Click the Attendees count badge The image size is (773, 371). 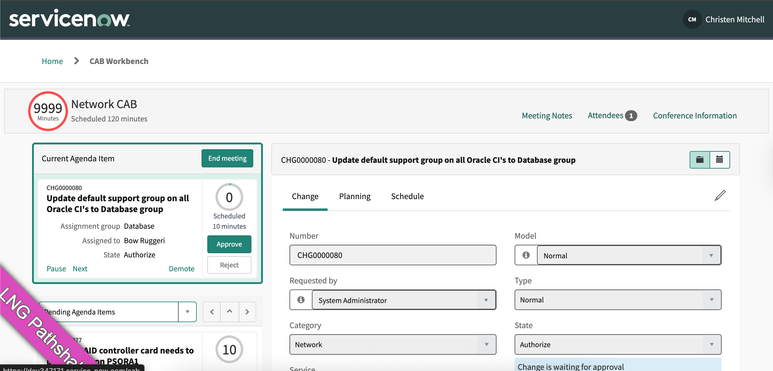click(x=631, y=116)
